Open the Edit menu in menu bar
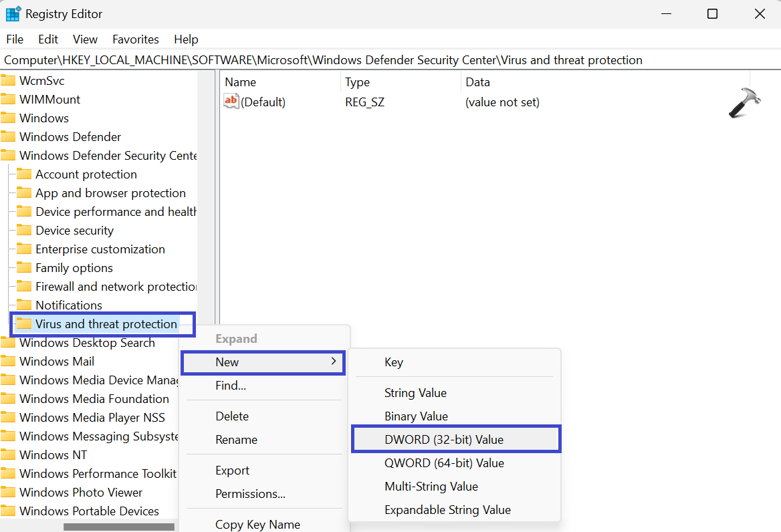This screenshot has width=781, height=532. 48,39
